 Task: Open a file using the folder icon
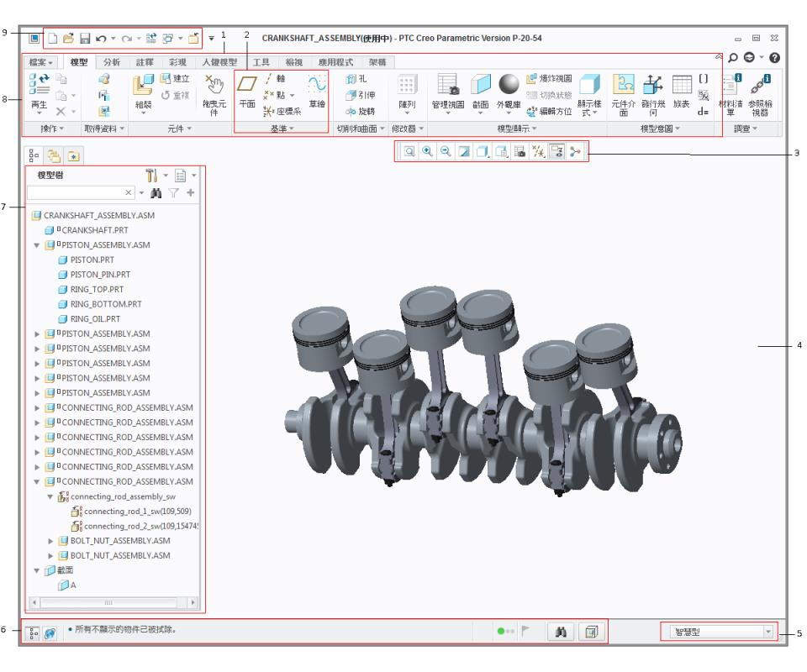point(68,39)
